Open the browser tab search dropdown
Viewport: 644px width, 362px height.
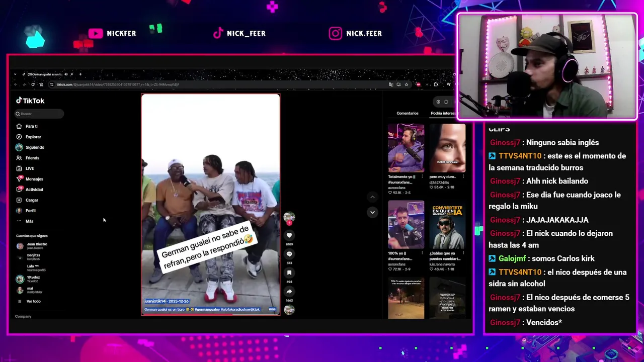pos(15,74)
